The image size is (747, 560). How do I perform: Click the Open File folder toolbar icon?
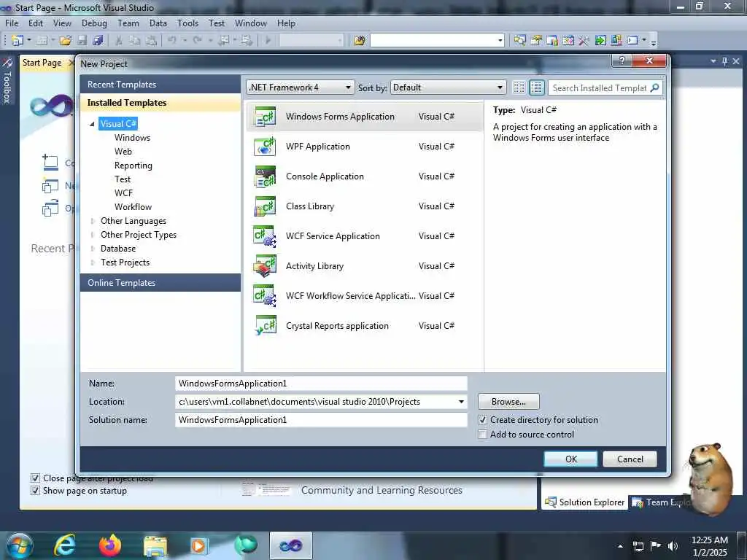[x=66, y=41]
